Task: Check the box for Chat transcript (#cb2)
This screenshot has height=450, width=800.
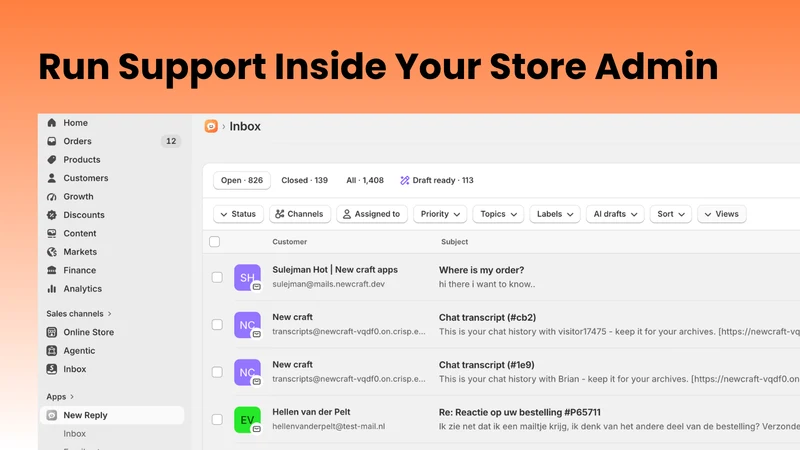Action: [x=217, y=324]
